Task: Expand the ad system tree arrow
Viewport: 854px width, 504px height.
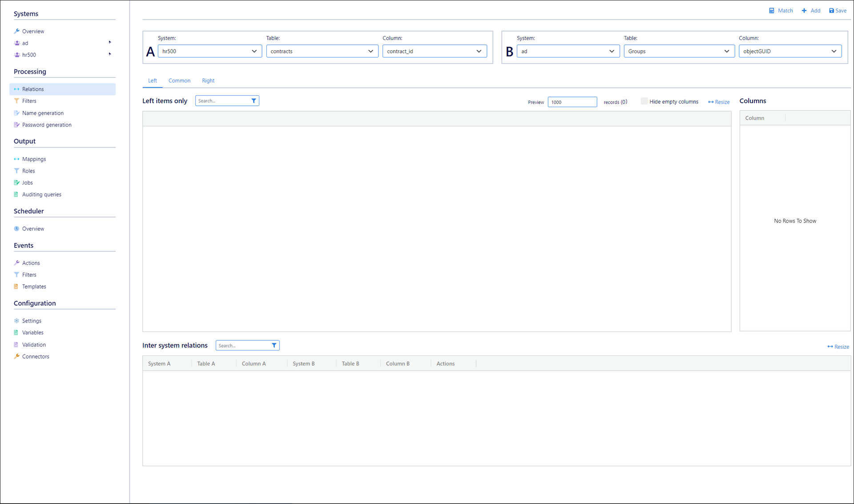Action: (110, 43)
